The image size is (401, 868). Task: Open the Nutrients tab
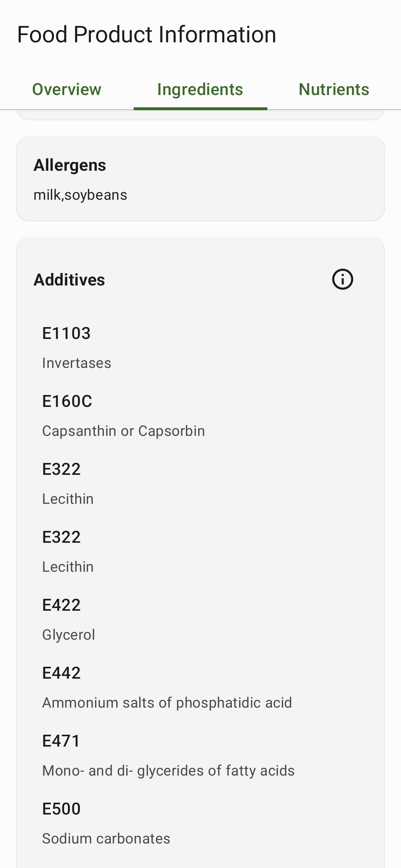point(334,89)
